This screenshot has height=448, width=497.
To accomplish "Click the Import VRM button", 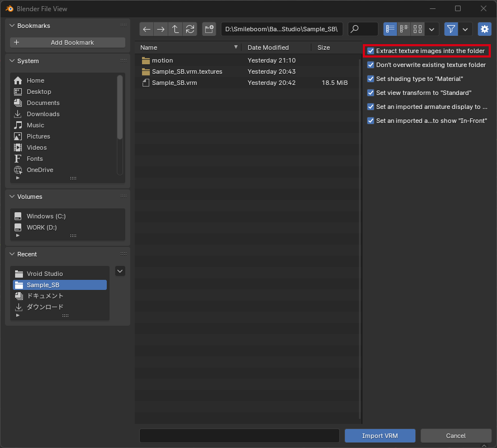I will tap(380, 436).
